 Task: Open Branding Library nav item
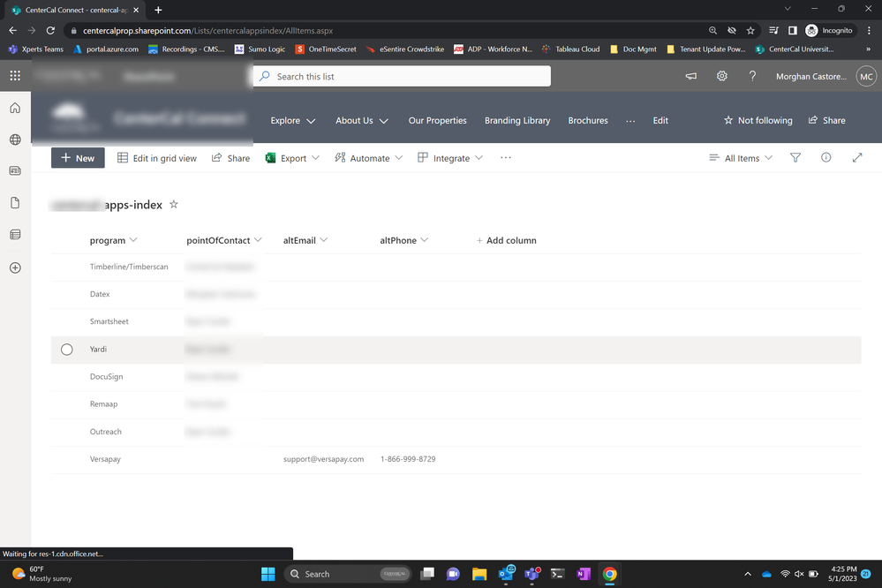(x=517, y=120)
